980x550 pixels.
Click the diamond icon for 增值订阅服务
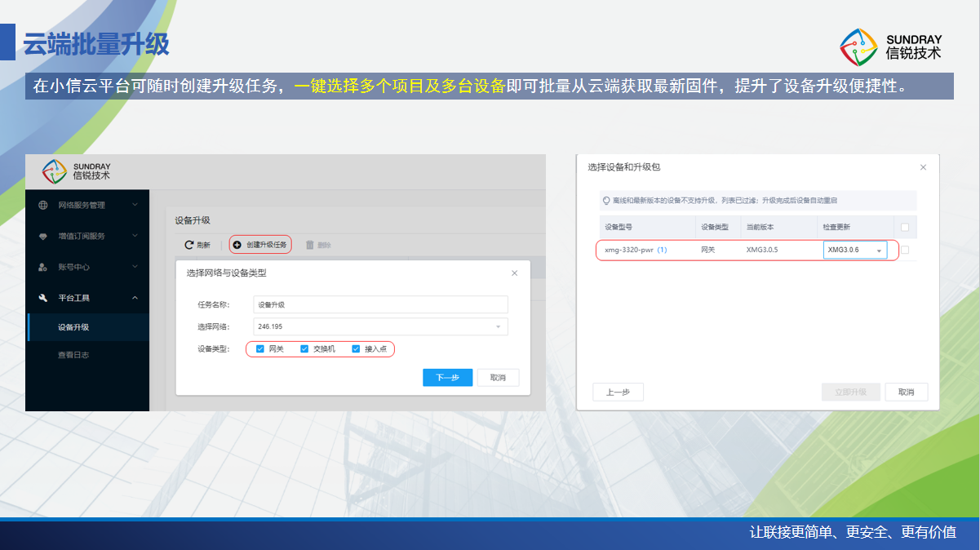coord(42,237)
